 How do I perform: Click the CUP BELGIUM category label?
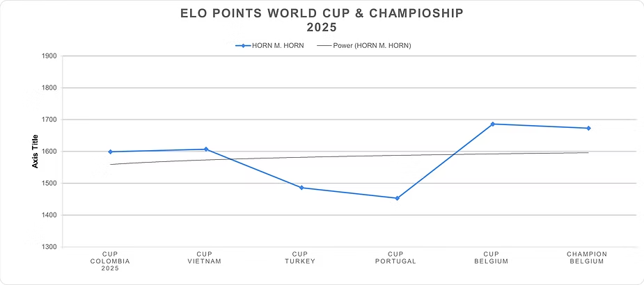(x=492, y=257)
